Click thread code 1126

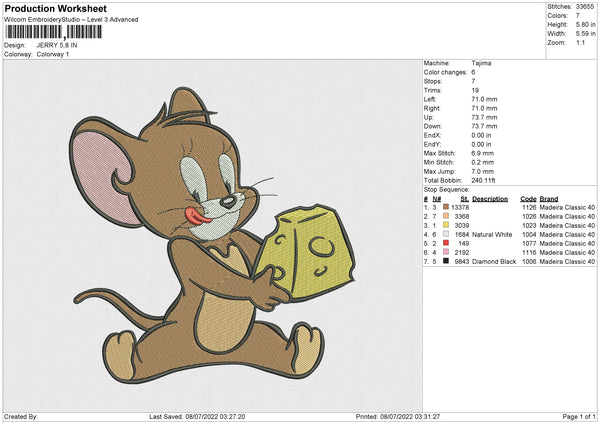(529, 207)
